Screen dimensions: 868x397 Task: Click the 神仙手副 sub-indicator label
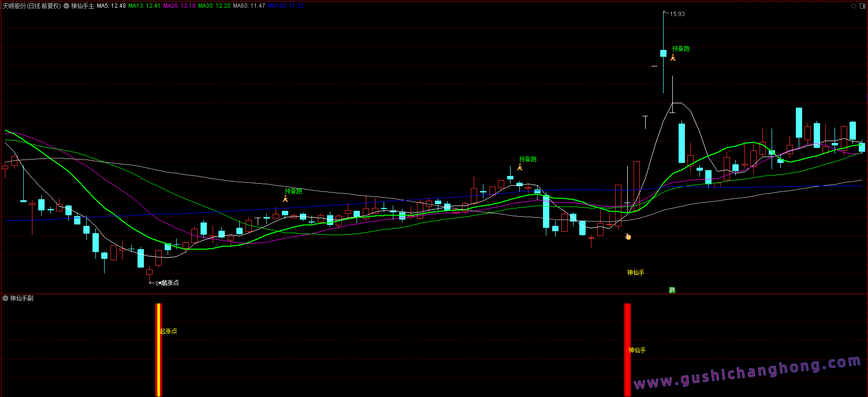click(x=22, y=298)
